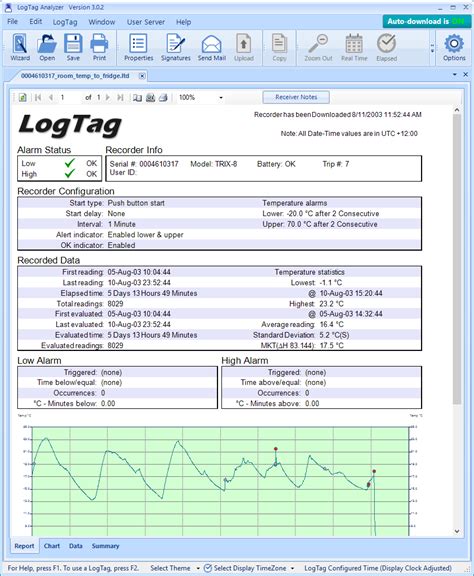Switch to Real Time display
474x576 pixels.
(354, 47)
